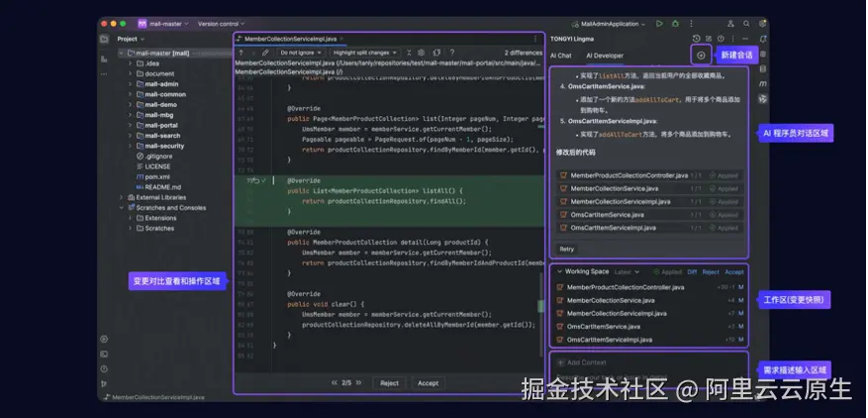
Task: Collapse Scratches and Consoles node
Action: [121, 208]
